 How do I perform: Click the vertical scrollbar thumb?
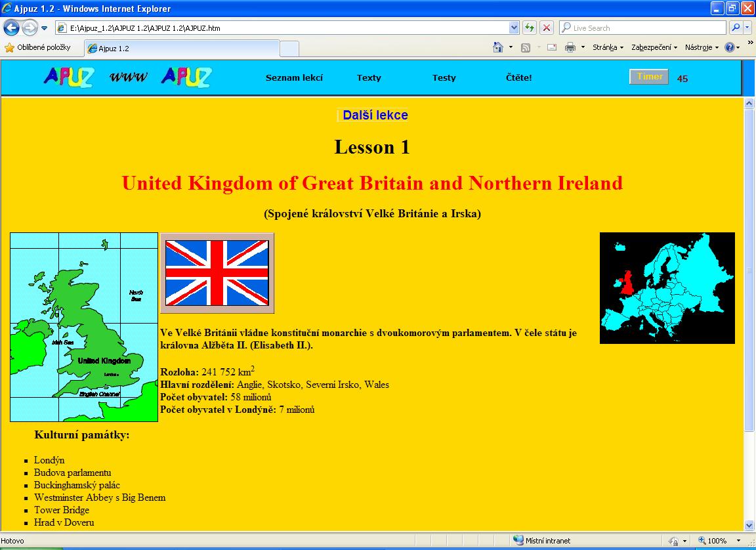[749, 270]
